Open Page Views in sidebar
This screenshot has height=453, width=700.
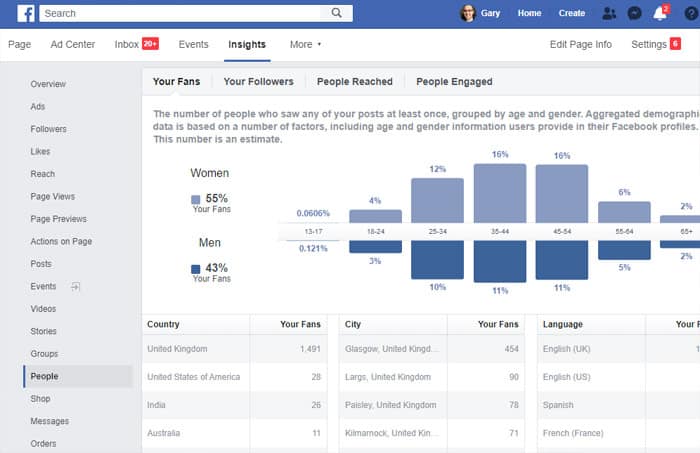pyautogui.click(x=52, y=196)
